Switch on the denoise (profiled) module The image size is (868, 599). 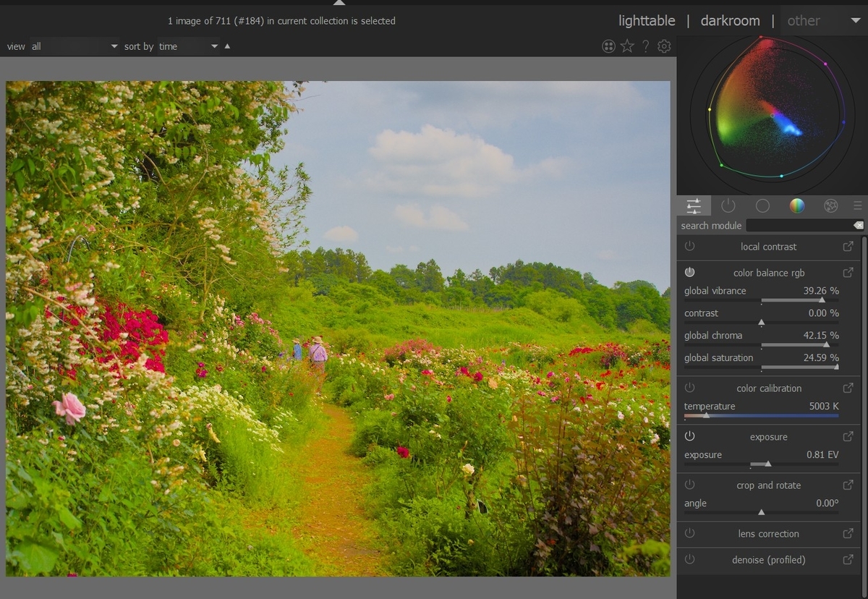click(689, 560)
